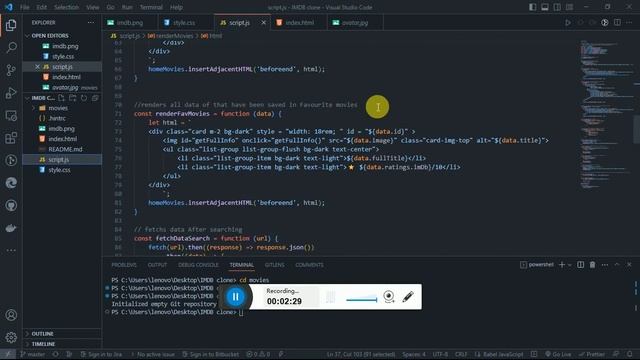The height and width of the screenshot is (360, 640).
Task: Click UTF-8 encoding in the status bar
Action: pos(440,354)
